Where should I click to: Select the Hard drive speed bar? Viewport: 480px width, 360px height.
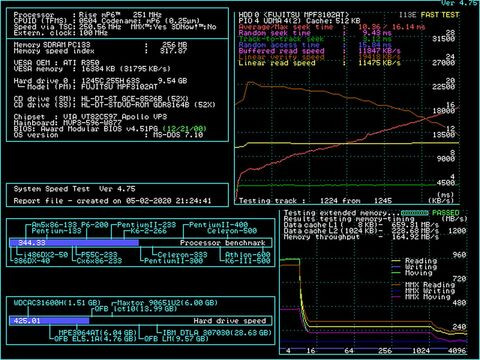(x=141, y=321)
